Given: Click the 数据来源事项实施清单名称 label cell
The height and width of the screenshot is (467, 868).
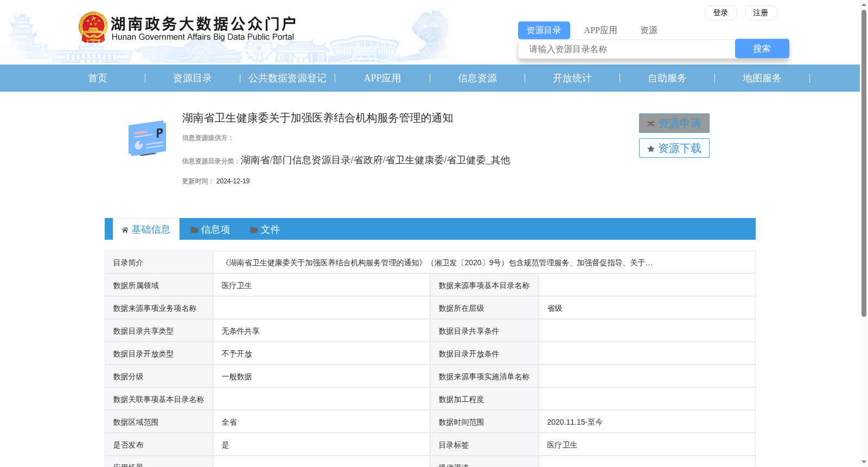Looking at the screenshot, I should (484, 376).
